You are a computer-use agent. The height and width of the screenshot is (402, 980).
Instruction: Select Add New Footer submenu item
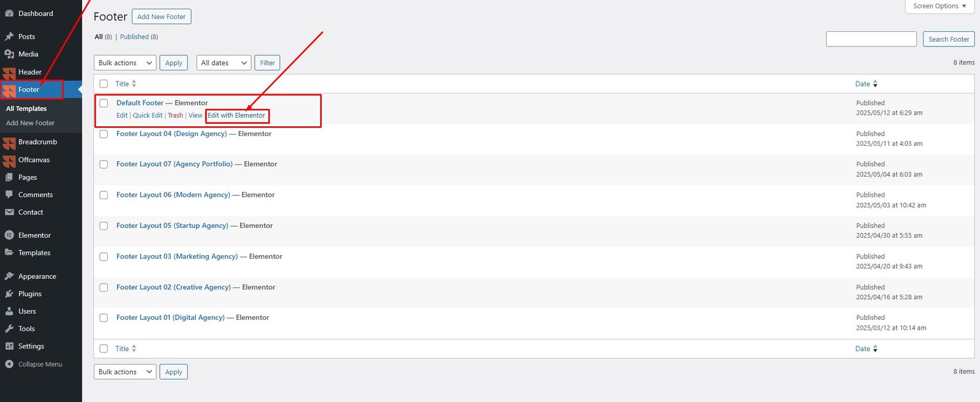30,123
